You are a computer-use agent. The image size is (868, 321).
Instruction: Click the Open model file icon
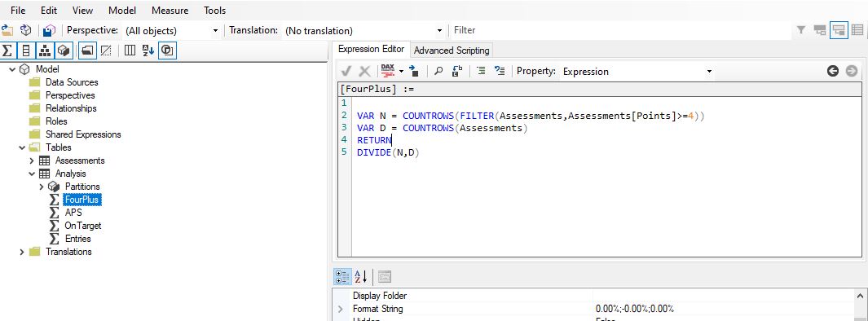pos(7,30)
